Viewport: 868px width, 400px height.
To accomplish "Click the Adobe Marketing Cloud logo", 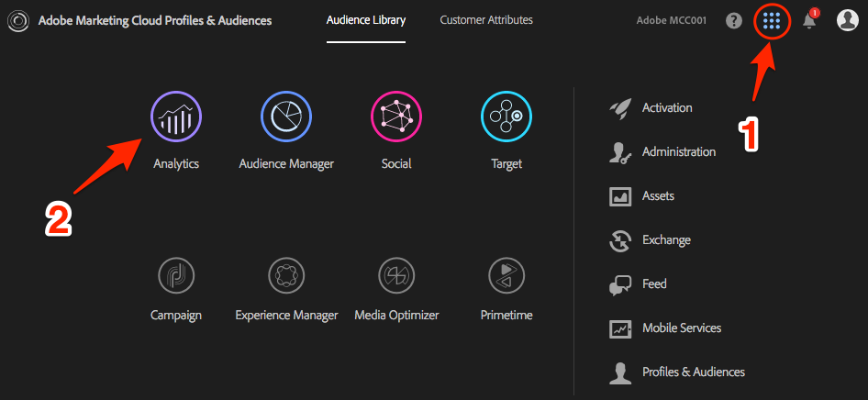I will (x=18, y=21).
